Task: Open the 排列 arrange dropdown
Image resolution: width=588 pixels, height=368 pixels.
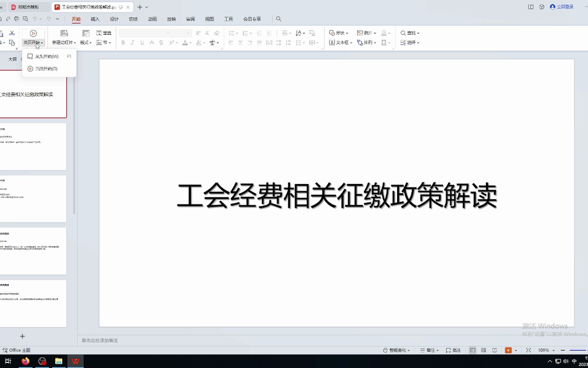Action: point(366,43)
